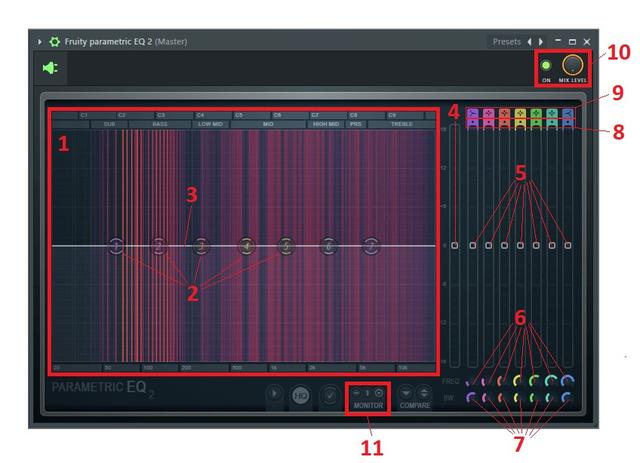This screenshot has width=640, height=463.
Task: Click the band 5 level slider handle
Action: (536, 245)
